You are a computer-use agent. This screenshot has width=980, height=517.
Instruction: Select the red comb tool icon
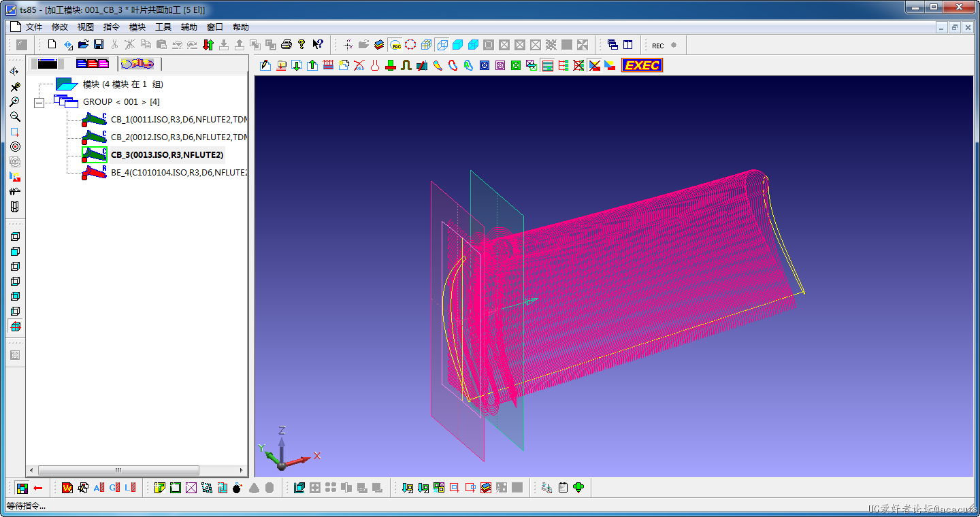click(x=328, y=65)
